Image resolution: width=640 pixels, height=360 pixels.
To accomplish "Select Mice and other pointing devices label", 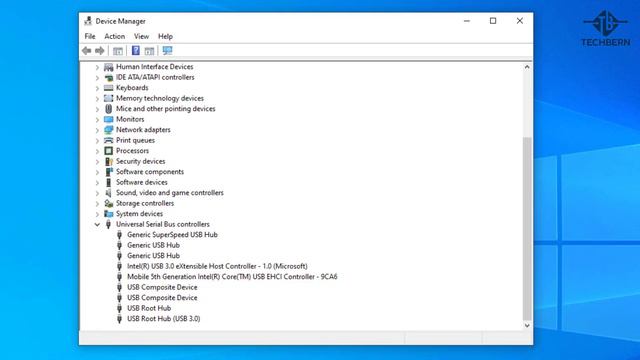I will [166, 109].
